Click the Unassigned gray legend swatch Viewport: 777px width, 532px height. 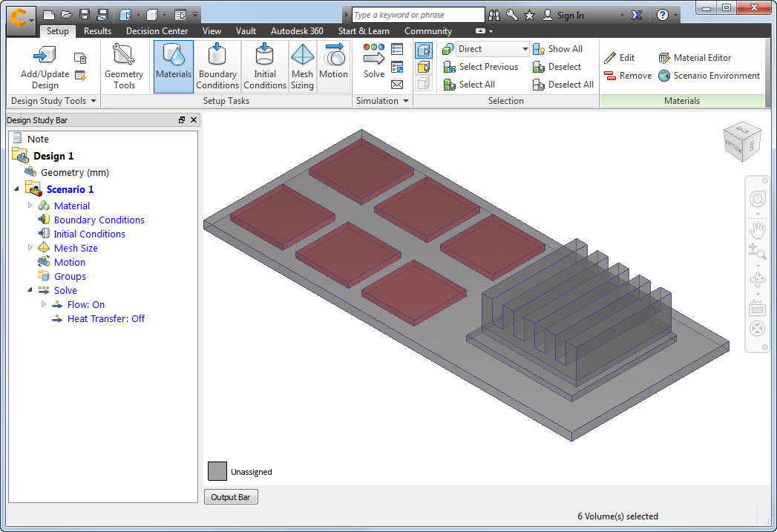click(x=217, y=471)
